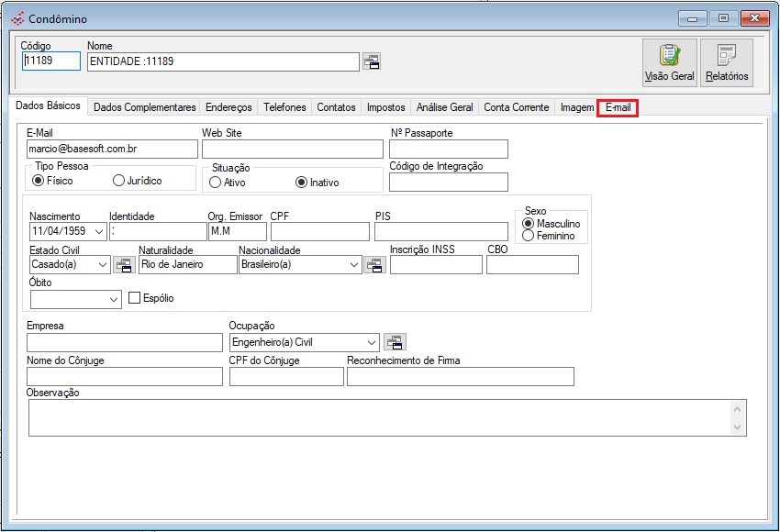This screenshot has width=780, height=532.
Task: Go to the Conta Corrente tab
Action: coord(517,107)
